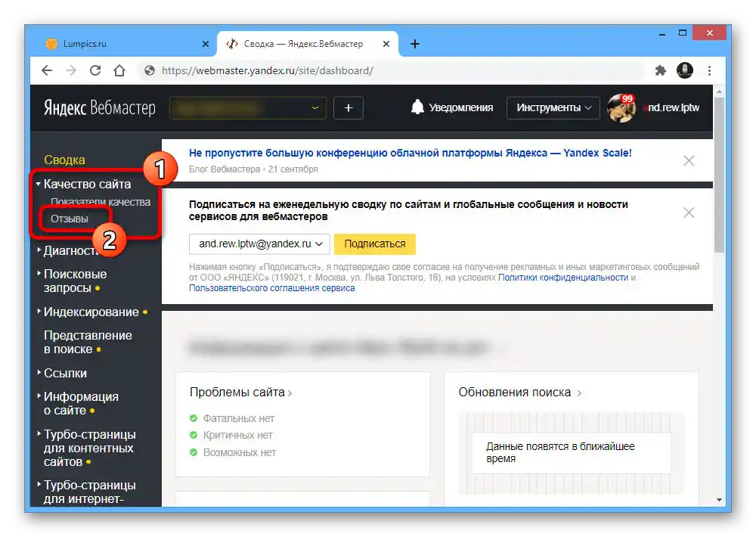Viewport: 756px width, 537px height.
Task: Click the site security icon in address bar
Action: coord(149,70)
